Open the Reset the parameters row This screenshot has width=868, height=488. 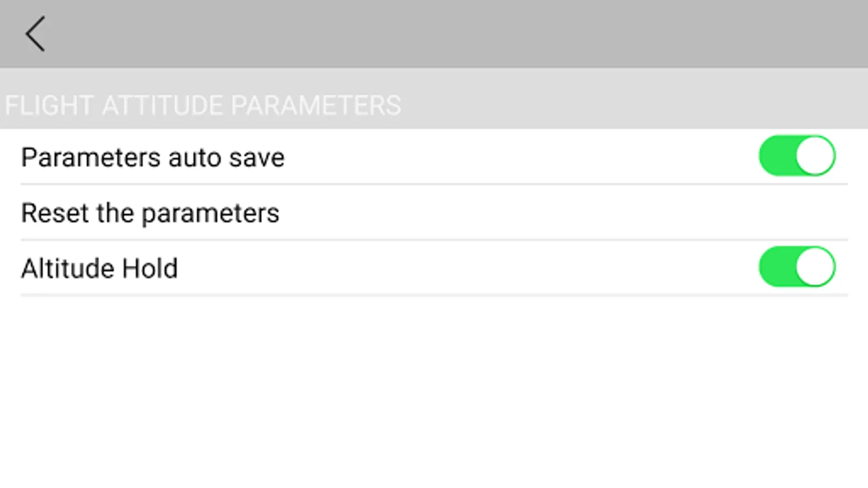[434, 213]
